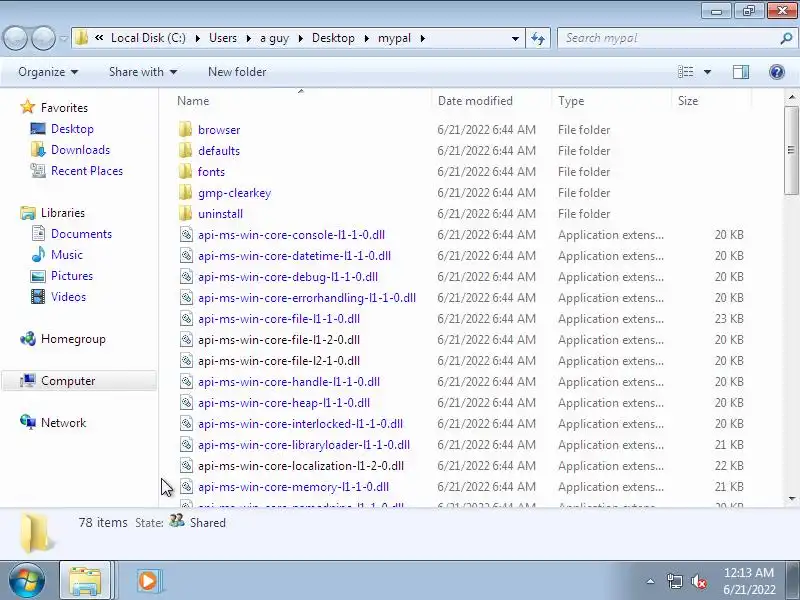Select Favorites in the navigation pane
Image resolution: width=800 pixels, height=600 pixels.
click(x=64, y=108)
